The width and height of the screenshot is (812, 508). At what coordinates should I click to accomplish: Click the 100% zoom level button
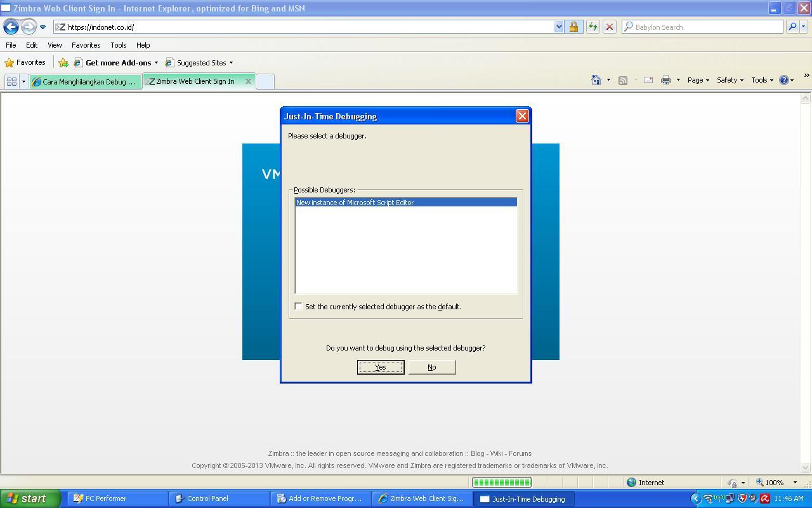[770, 483]
